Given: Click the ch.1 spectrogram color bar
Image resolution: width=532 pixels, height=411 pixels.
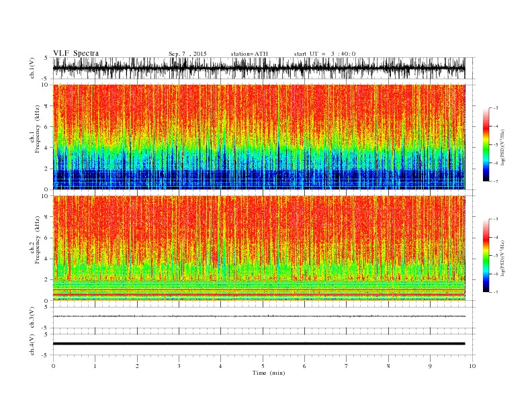Looking at the screenshot, I should click(486, 144).
